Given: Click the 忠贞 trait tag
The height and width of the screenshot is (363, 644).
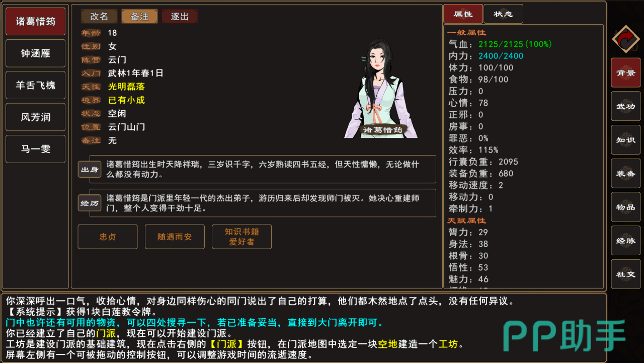Looking at the screenshot, I should 108,237.
